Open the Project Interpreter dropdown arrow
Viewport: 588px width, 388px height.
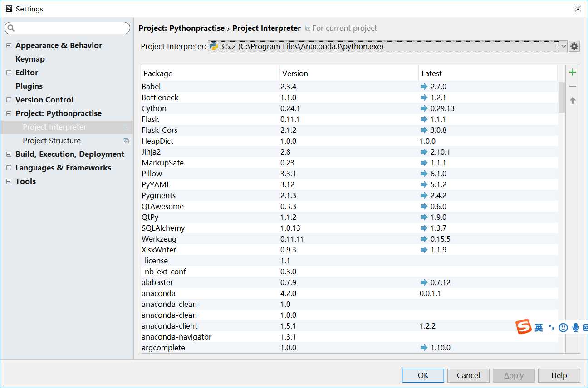point(563,46)
